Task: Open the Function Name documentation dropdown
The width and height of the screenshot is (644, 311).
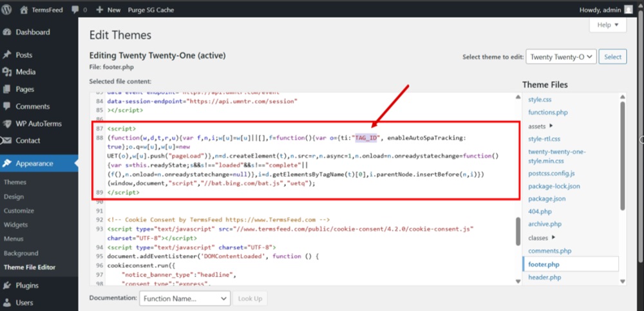Action: coord(185,299)
